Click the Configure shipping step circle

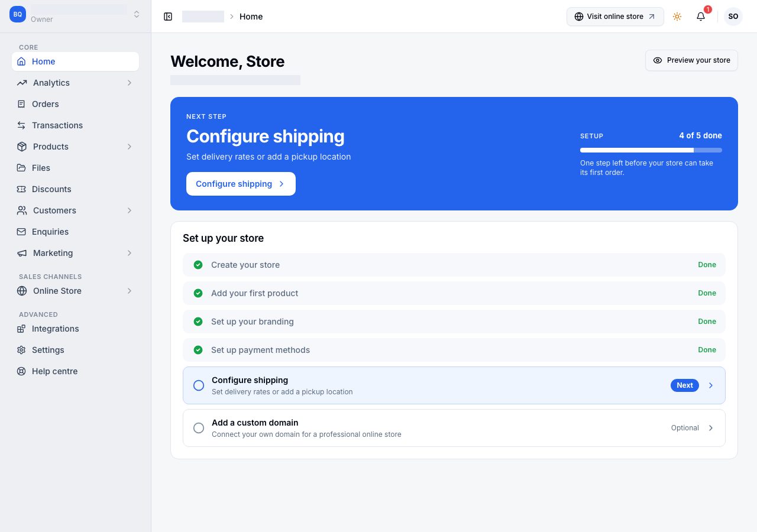[199, 385]
